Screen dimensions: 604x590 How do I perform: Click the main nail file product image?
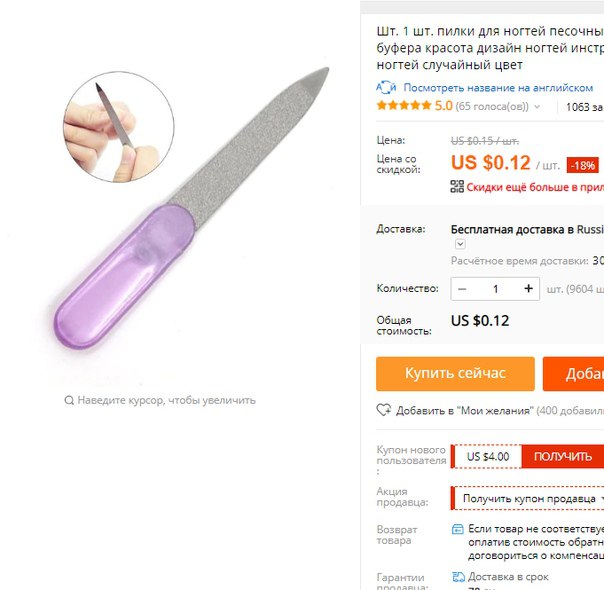[x=191, y=208]
